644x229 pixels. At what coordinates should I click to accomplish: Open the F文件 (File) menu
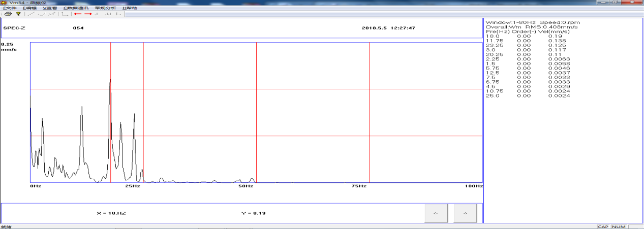(x=10, y=8)
